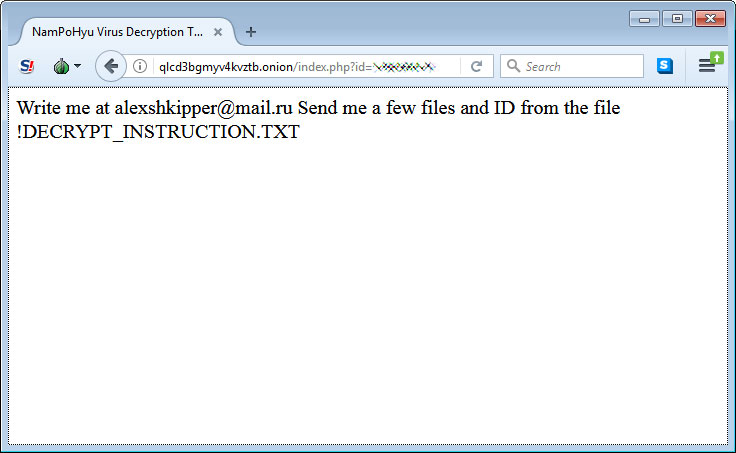Expand the Torbutton dropdown arrow
The height and width of the screenshot is (453, 736).
point(77,66)
